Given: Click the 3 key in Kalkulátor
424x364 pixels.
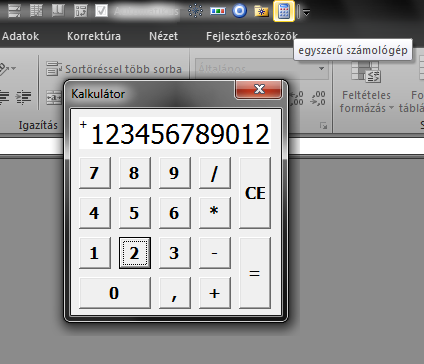Looking at the screenshot, I should tap(175, 253).
